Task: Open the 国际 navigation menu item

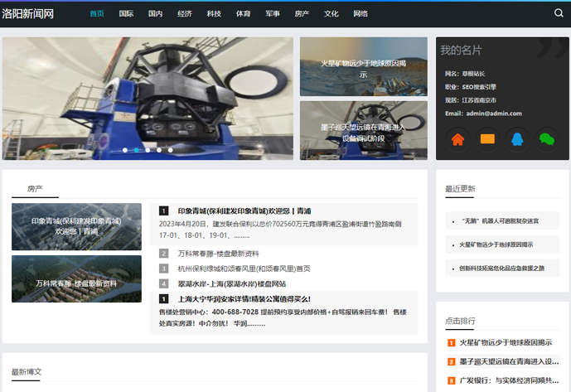Action: [126, 14]
